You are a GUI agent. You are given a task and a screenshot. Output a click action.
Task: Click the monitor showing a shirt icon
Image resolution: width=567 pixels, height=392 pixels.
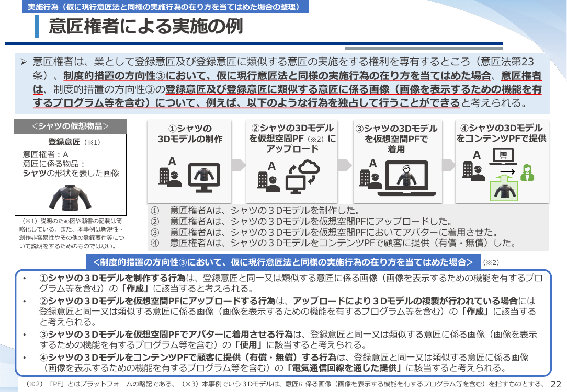(204, 177)
